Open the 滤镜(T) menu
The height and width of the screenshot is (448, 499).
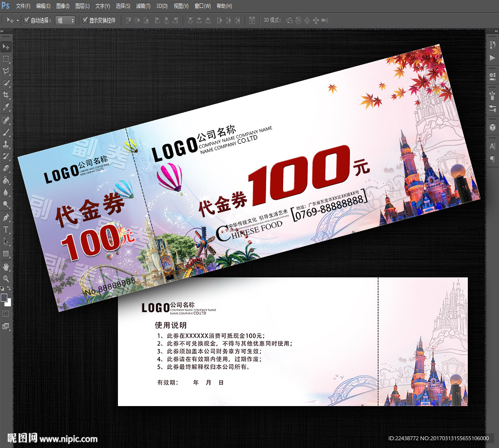tap(143, 6)
